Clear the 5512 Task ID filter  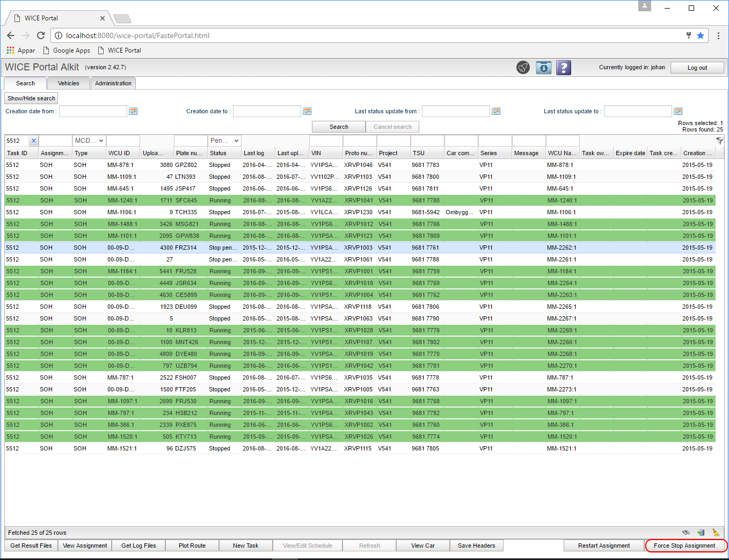pos(34,141)
